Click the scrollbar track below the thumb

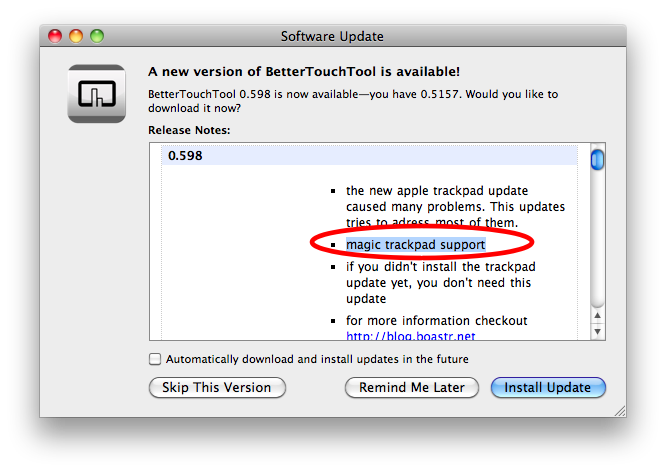597,238
